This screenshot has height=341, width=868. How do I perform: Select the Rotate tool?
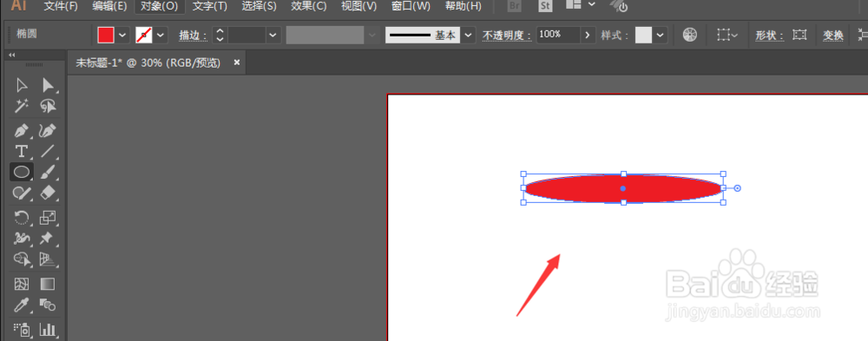point(22,218)
